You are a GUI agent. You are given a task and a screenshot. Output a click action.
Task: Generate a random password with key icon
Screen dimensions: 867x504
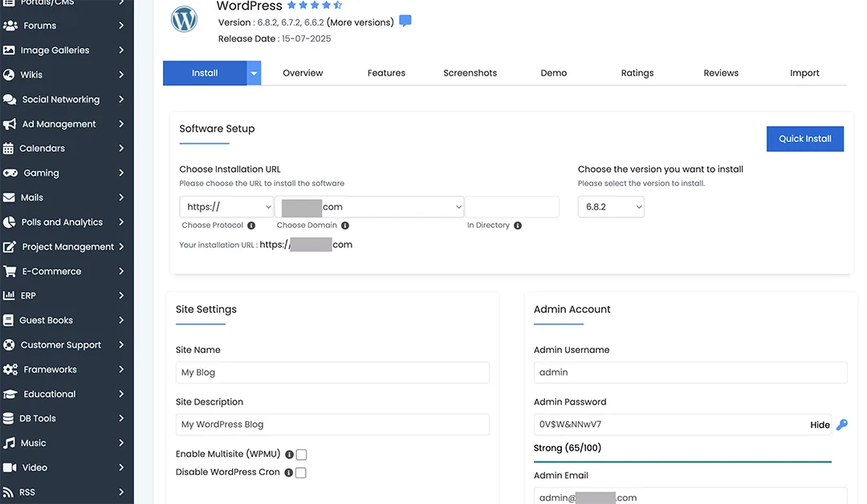click(x=841, y=425)
